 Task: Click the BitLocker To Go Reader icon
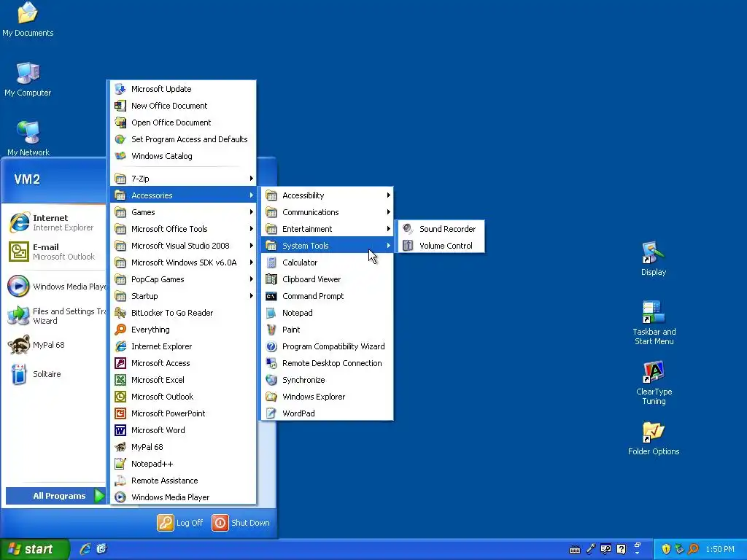[x=120, y=313]
